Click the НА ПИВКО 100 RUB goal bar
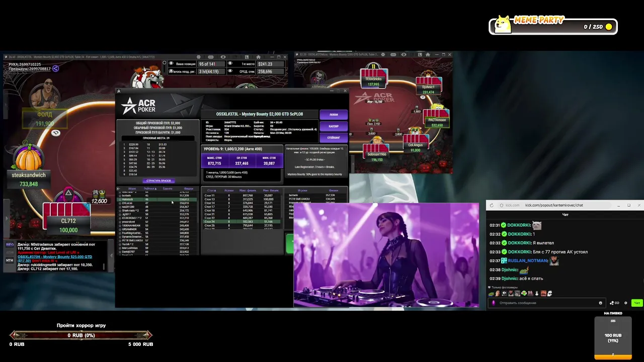 [613, 338]
